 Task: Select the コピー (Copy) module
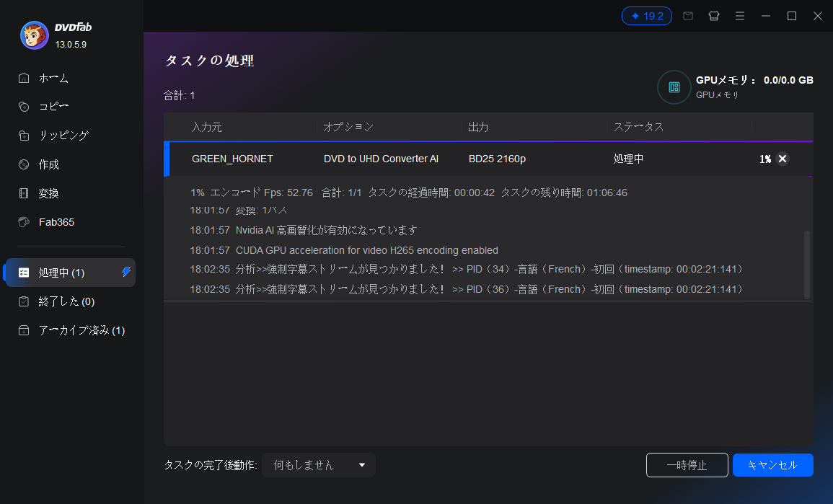click(x=54, y=106)
